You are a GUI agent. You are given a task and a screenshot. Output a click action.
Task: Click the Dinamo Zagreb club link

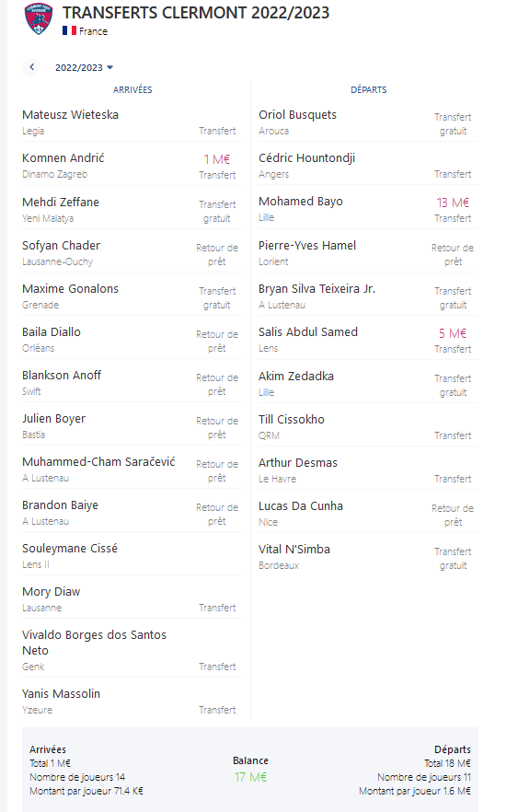point(55,174)
